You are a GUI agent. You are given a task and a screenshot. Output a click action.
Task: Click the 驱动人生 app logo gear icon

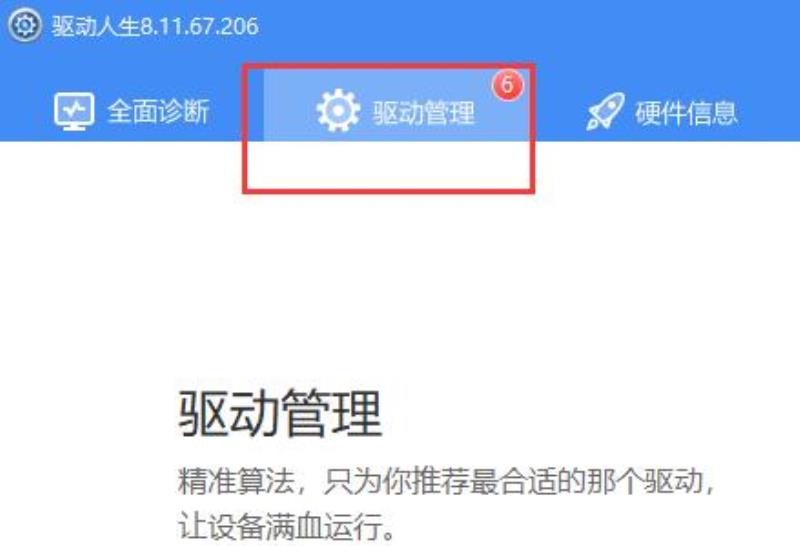(24, 25)
